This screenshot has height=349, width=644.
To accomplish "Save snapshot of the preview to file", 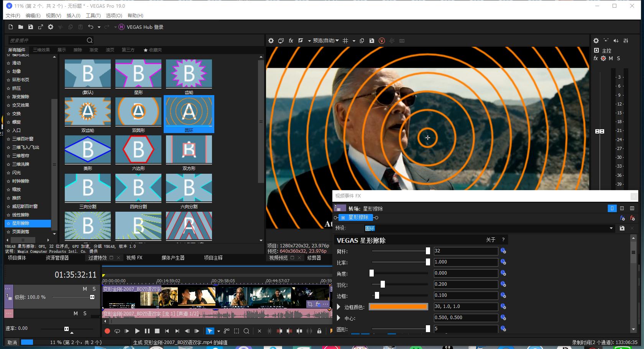I will (x=371, y=41).
